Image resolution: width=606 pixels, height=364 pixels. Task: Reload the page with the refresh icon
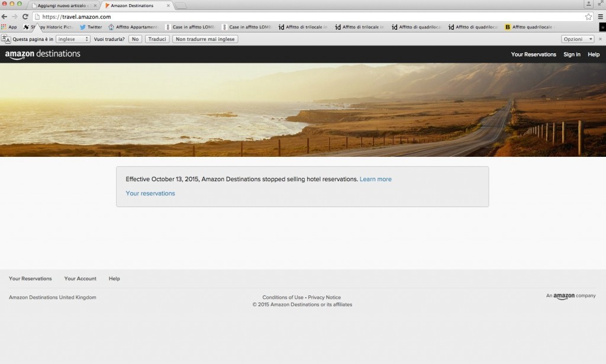(25, 17)
